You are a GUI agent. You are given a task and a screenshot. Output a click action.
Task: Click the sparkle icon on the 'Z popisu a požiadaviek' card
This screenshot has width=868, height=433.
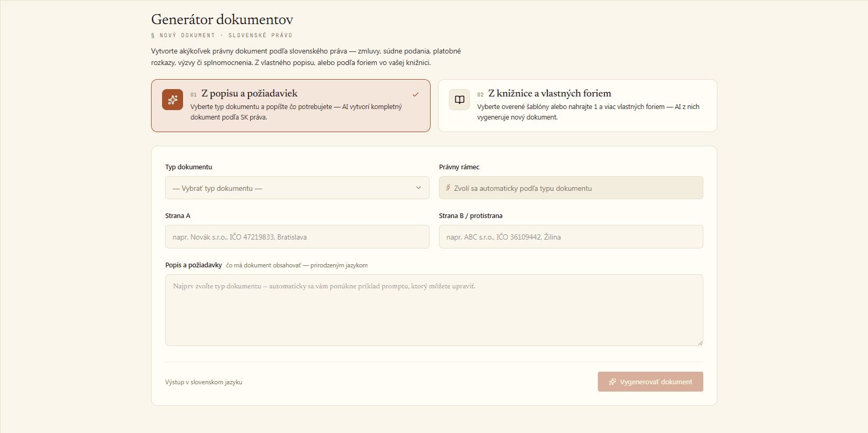point(173,100)
